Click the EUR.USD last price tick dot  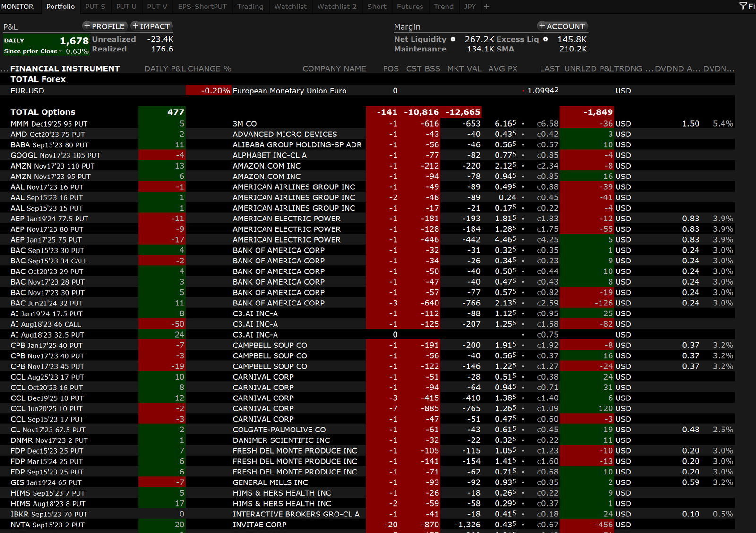(x=523, y=91)
